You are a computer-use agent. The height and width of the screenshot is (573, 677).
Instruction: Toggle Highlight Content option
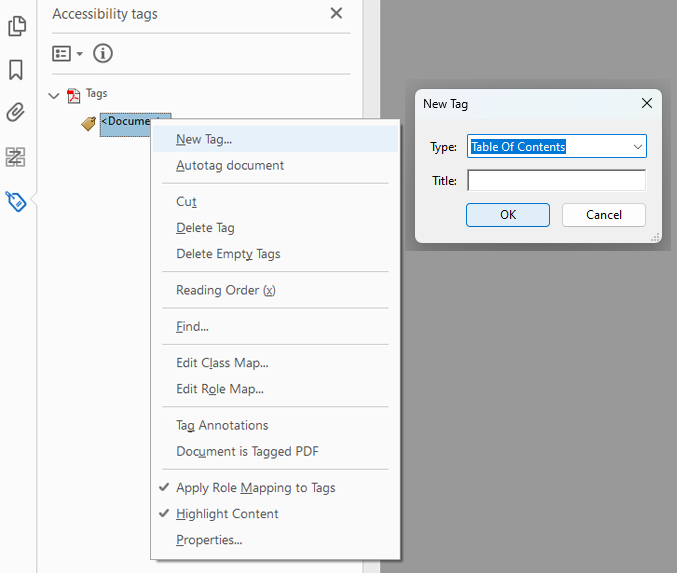point(227,514)
